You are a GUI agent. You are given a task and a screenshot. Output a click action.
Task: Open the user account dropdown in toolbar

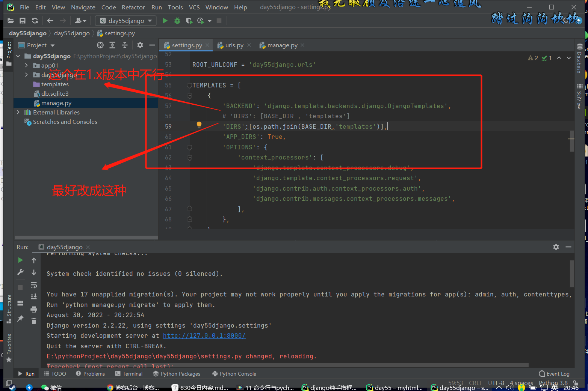pyautogui.click(x=81, y=21)
